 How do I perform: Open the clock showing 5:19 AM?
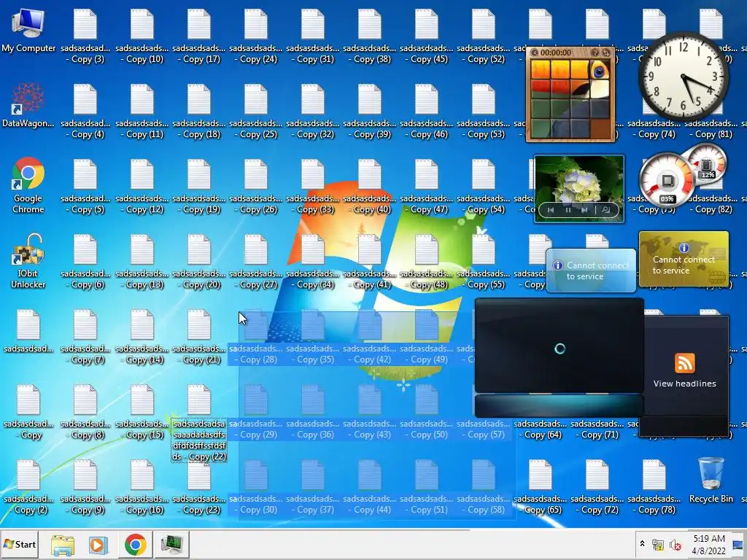point(709,544)
